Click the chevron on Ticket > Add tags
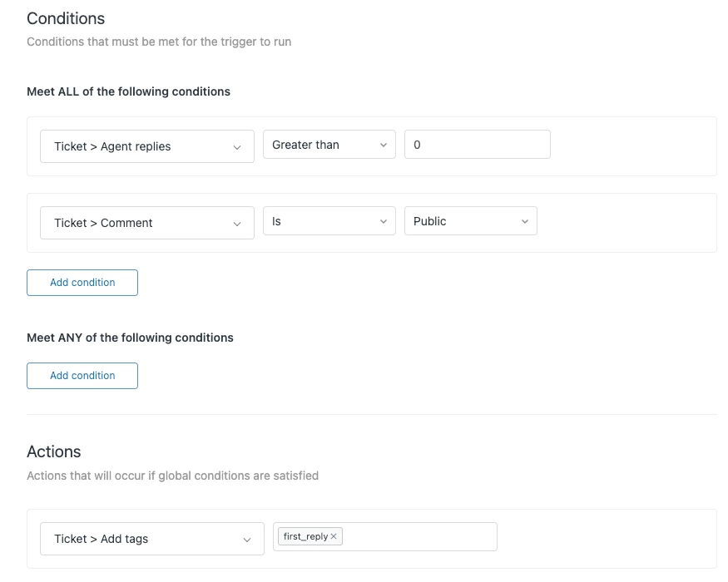The height and width of the screenshot is (582, 728). click(247, 540)
